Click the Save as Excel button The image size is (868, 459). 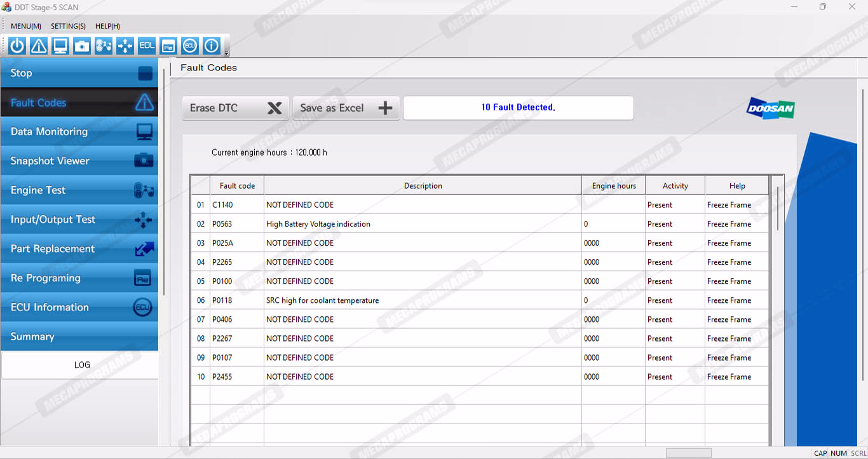(346, 108)
